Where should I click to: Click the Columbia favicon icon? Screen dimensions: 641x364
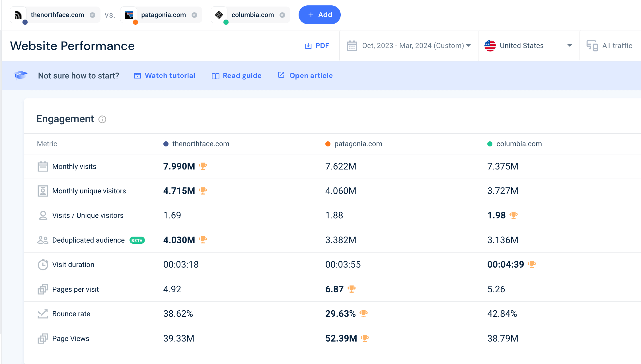click(x=219, y=15)
